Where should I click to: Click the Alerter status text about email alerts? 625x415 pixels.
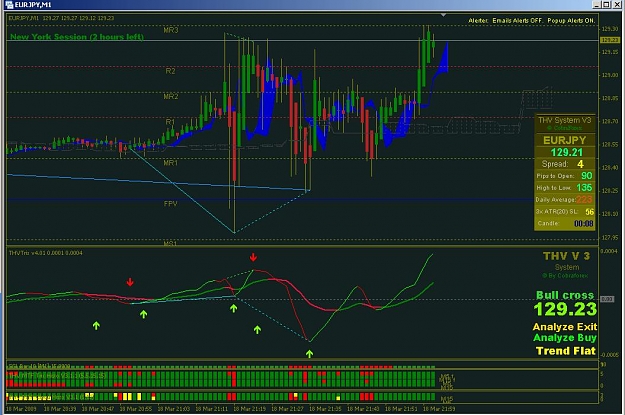[x=532, y=20]
